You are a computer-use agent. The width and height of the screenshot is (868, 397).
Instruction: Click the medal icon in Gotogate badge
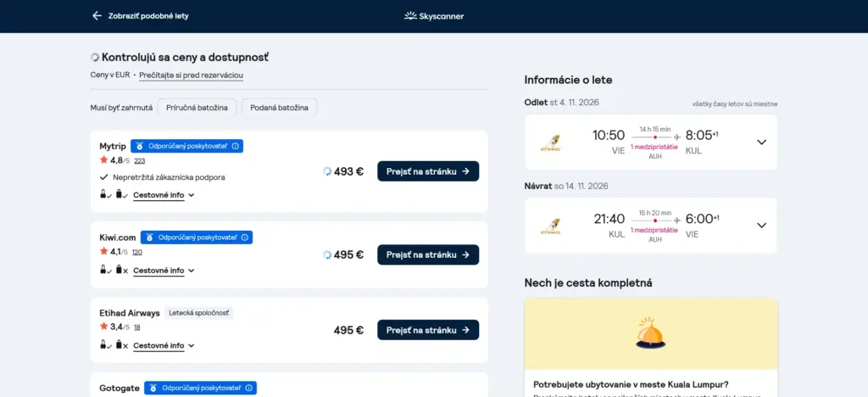click(153, 389)
